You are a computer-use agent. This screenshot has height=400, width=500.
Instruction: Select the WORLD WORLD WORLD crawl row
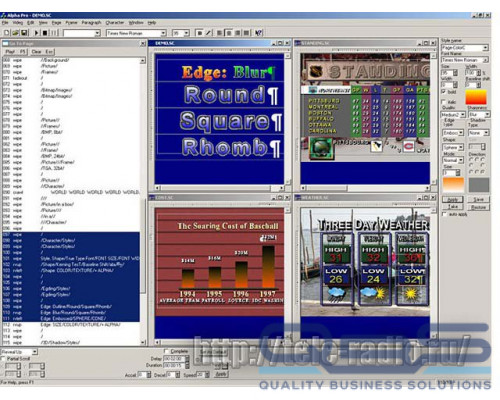71,192
